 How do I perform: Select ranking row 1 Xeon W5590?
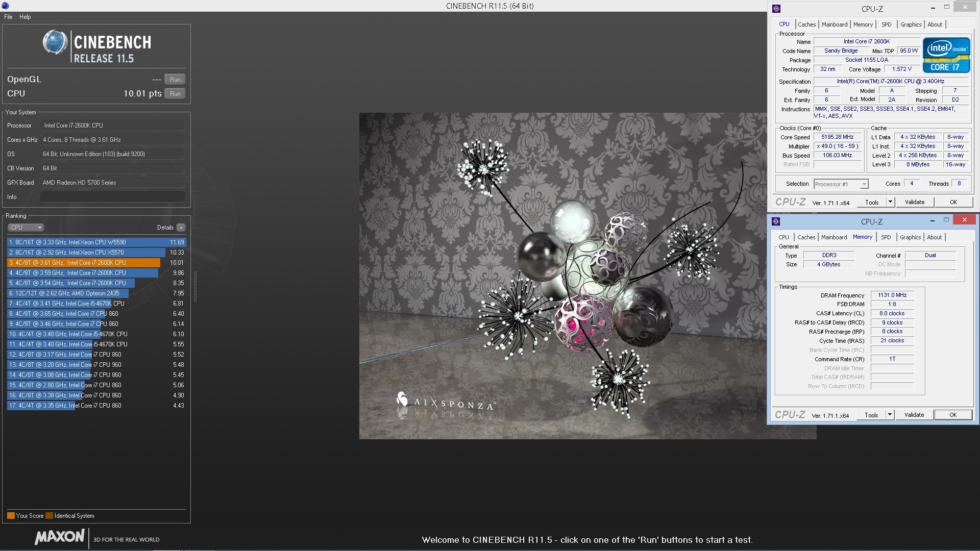[x=96, y=242]
